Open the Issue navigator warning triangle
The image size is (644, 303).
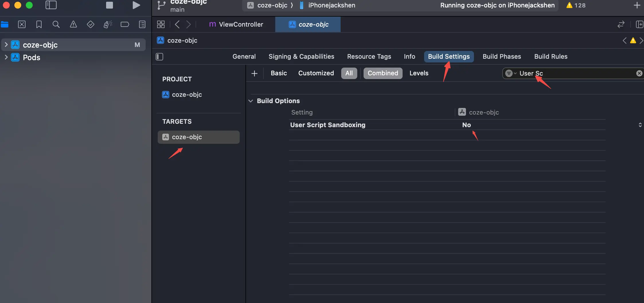pyautogui.click(x=73, y=24)
